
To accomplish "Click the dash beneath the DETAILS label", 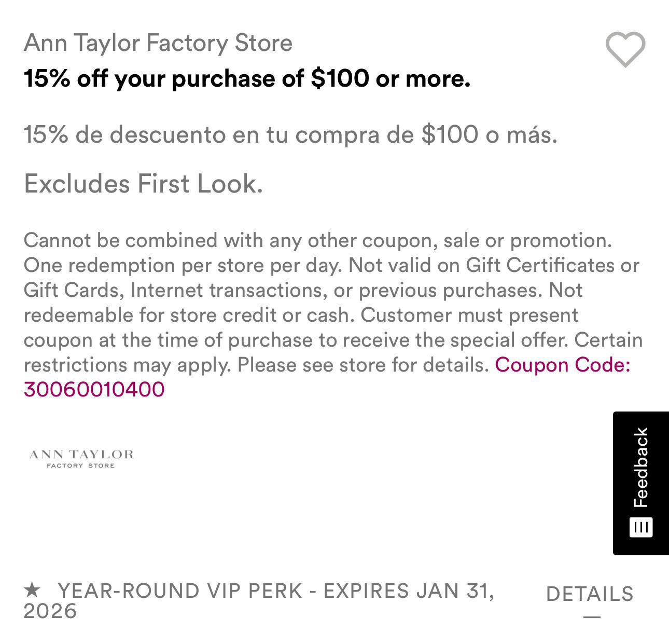I will pyautogui.click(x=592, y=617).
